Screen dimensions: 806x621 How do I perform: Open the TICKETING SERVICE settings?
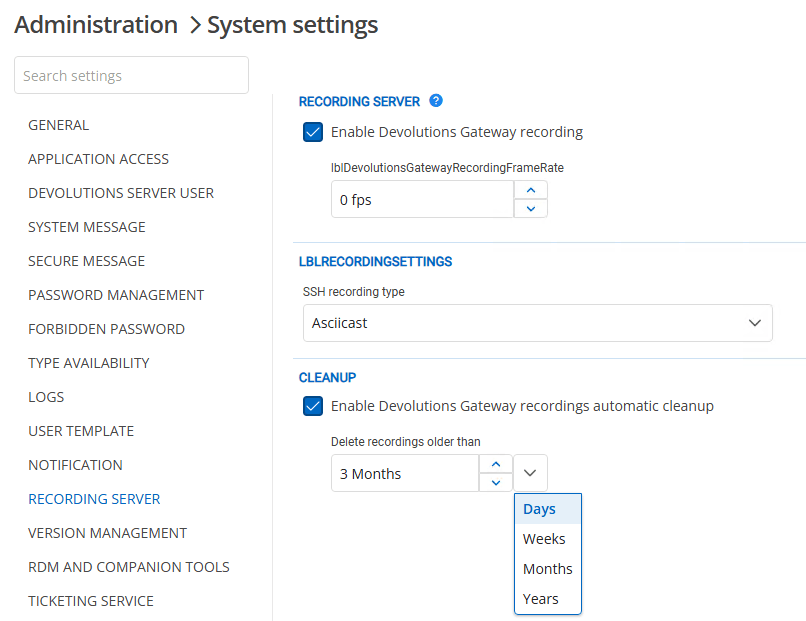90,600
